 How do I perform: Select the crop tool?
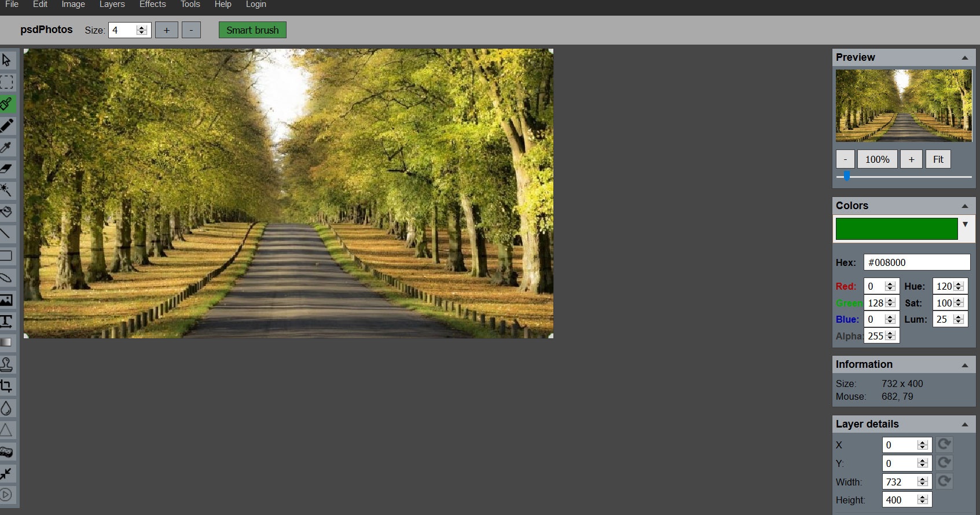[x=7, y=386]
